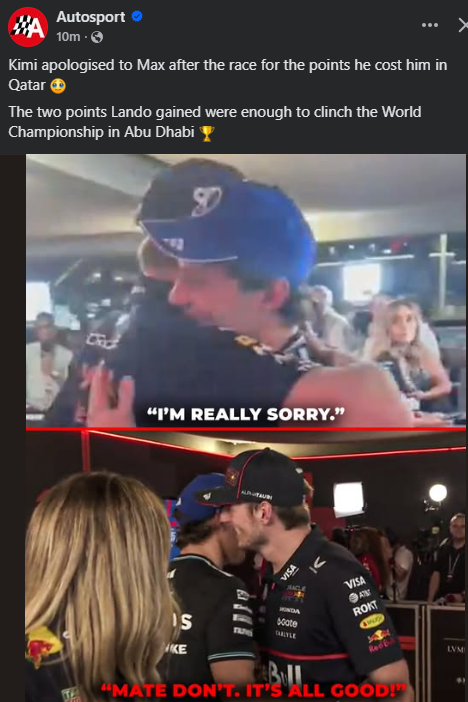Image resolution: width=468 pixels, height=702 pixels.
Task: Open the three-dot post options menu
Action: [x=430, y=25]
